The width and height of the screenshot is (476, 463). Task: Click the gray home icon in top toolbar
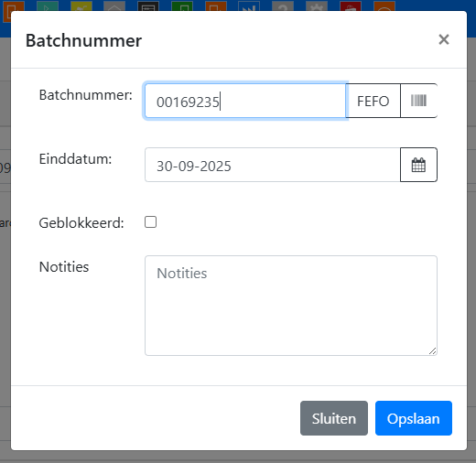coord(114,6)
